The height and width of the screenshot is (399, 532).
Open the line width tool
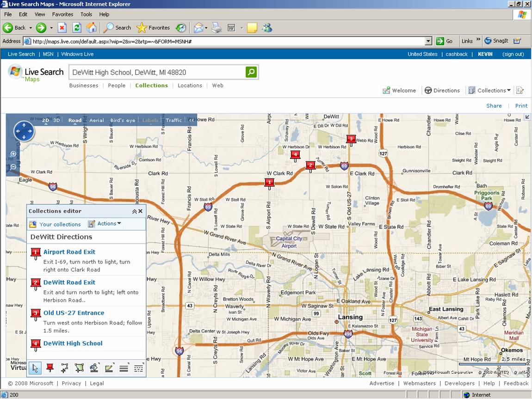click(124, 368)
